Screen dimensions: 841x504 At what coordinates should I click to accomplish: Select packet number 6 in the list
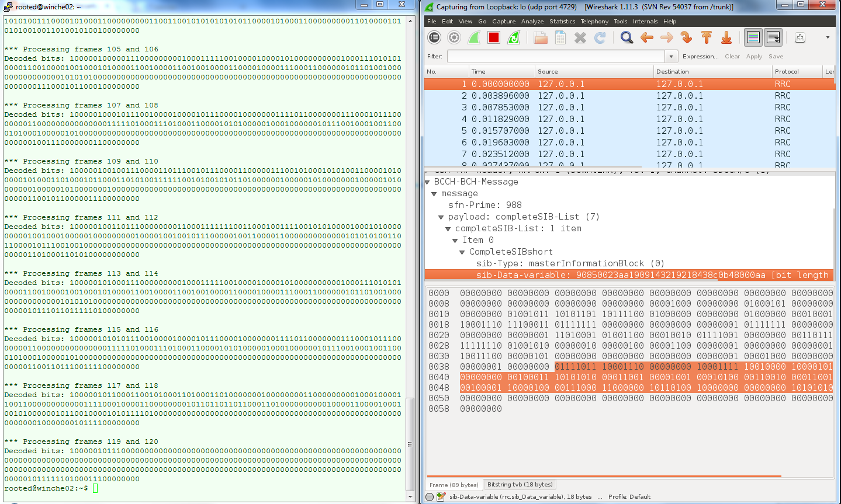629,142
